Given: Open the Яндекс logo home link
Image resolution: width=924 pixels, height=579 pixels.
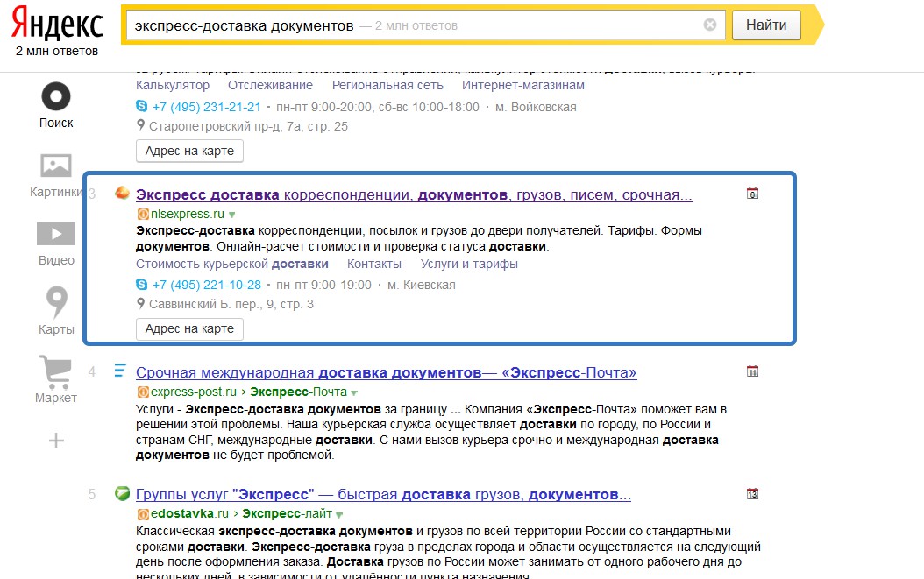Looking at the screenshot, I should [x=57, y=23].
